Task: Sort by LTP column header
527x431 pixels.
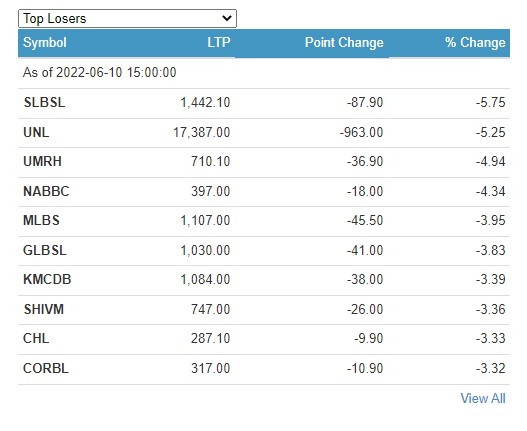Action: 219,43
